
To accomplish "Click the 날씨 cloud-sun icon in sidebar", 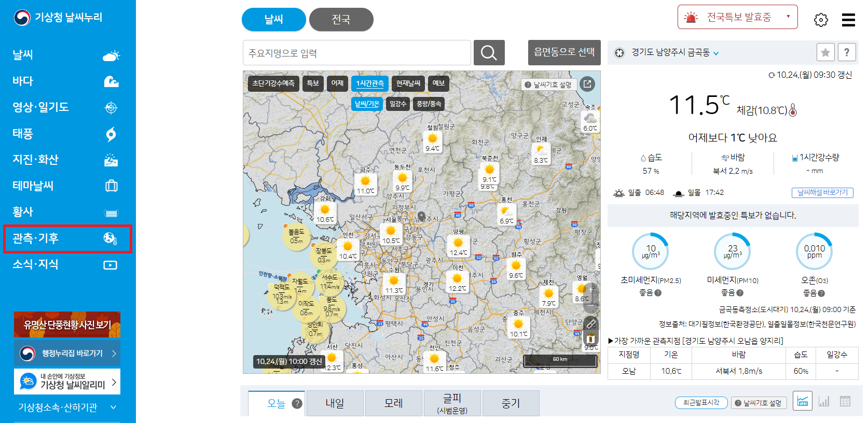I will pos(111,55).
